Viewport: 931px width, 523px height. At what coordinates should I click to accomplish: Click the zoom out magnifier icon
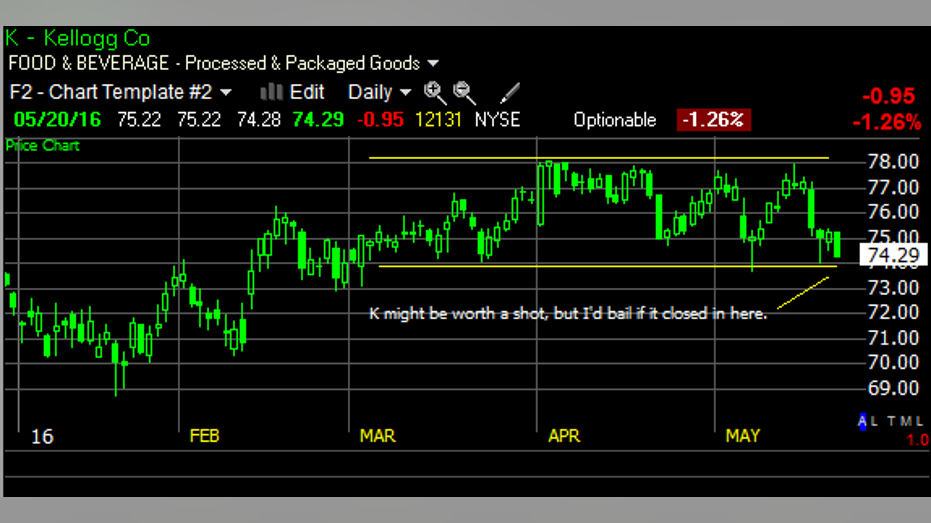(464, 93)
